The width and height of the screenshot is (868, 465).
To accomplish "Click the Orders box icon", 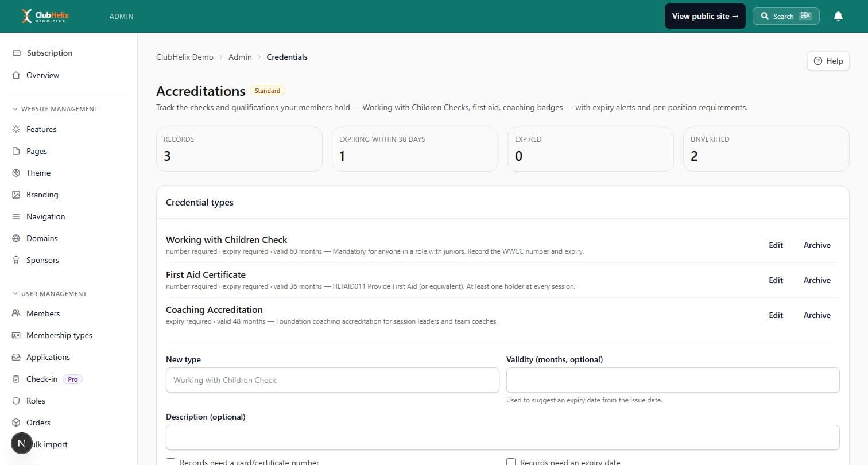I will (x=16, y=423).
